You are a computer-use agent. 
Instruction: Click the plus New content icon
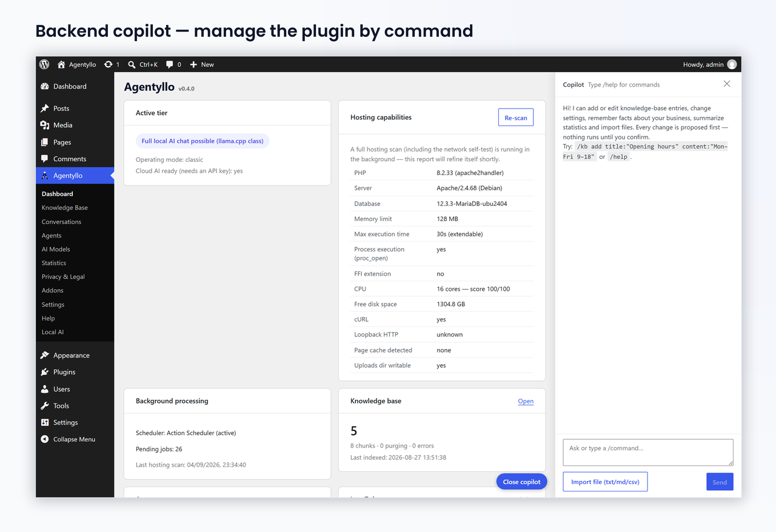[193, 64]
